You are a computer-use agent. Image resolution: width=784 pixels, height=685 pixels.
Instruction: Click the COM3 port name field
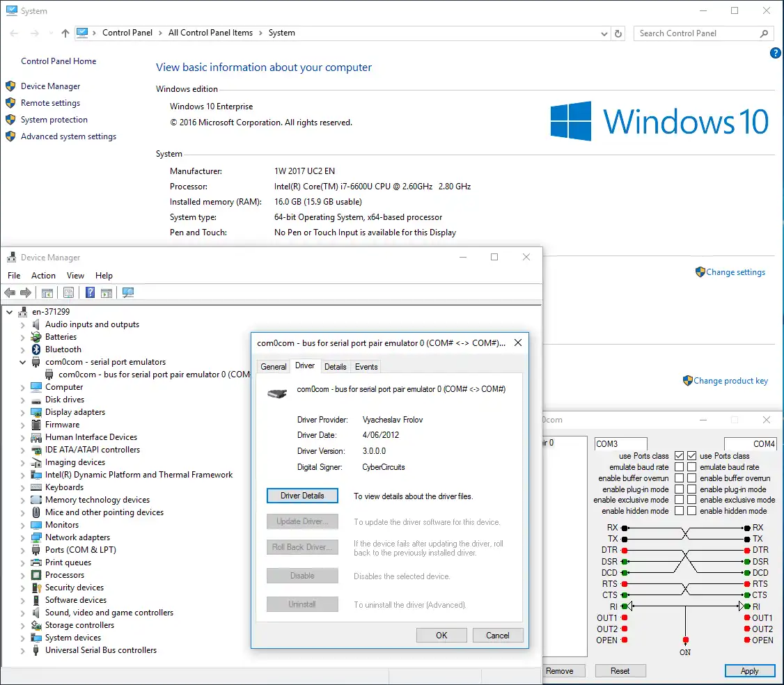click(620, 444)
